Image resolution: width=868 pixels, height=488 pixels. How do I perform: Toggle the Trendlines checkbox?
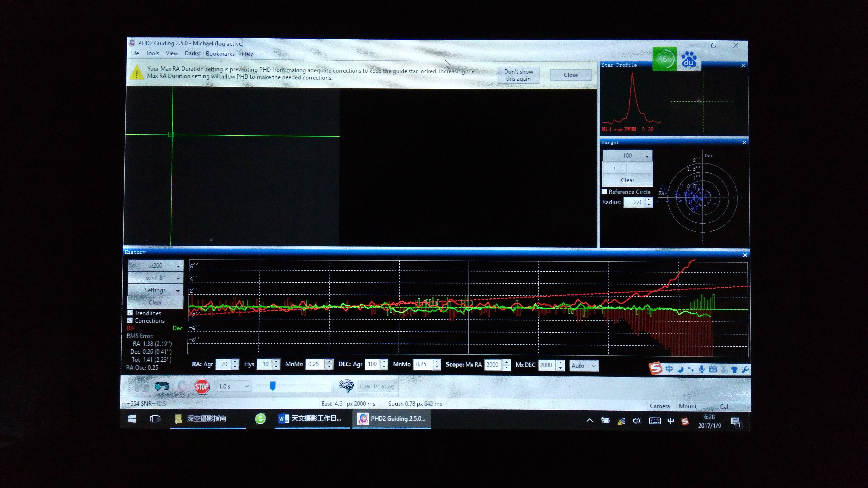(130, 313)
